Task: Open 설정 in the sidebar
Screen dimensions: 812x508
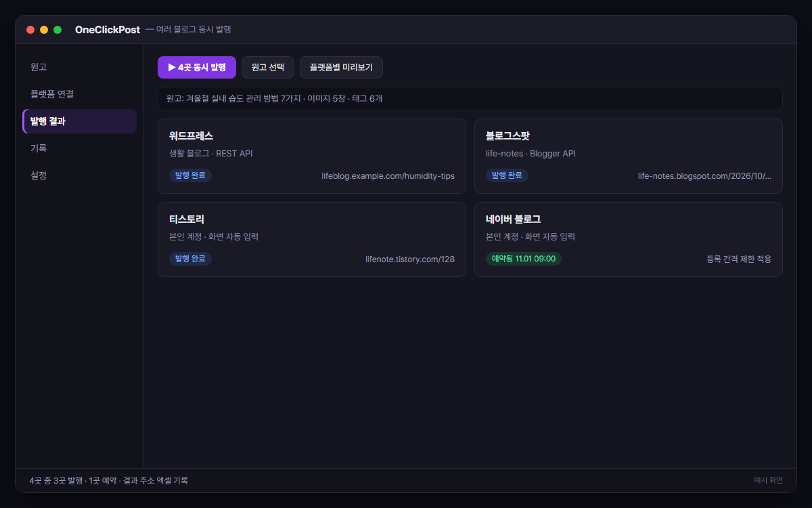Action: [x=80, y=175]
